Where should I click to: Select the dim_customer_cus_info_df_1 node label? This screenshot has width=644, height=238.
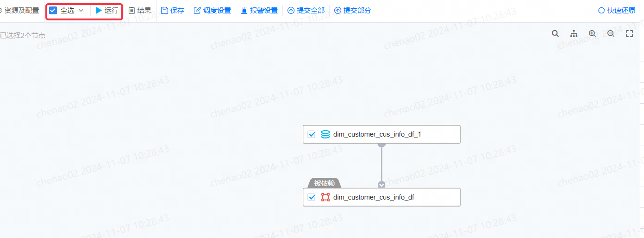tap(377, 135)
